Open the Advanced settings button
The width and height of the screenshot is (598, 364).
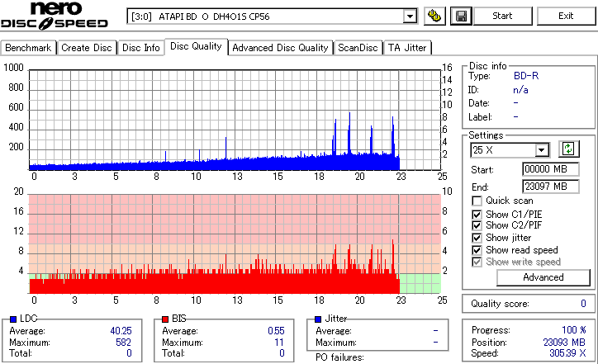(543, 277)
